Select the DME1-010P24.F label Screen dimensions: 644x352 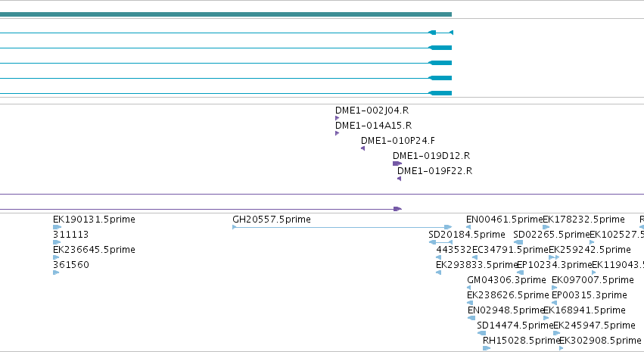pyautogui.click(x=397, y=141)
